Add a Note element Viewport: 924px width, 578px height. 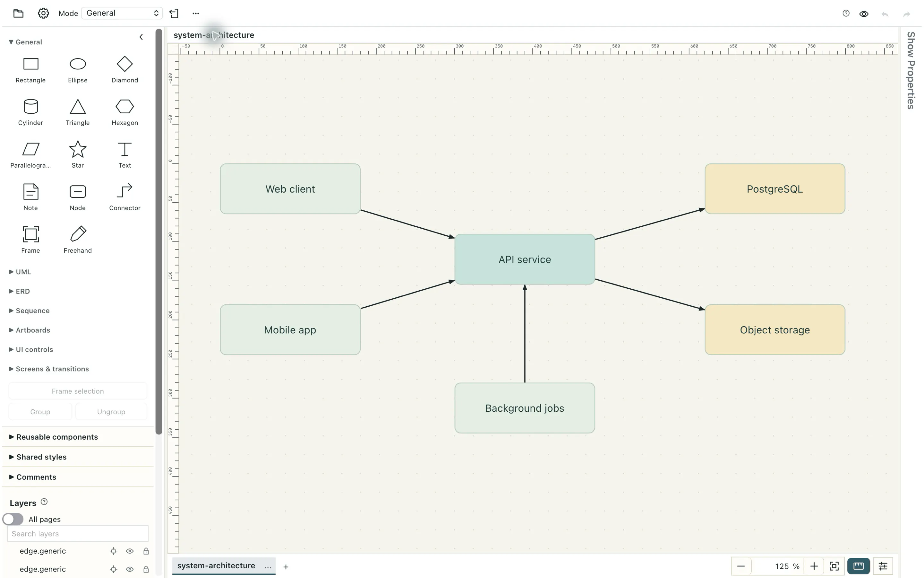pos(30,197)
